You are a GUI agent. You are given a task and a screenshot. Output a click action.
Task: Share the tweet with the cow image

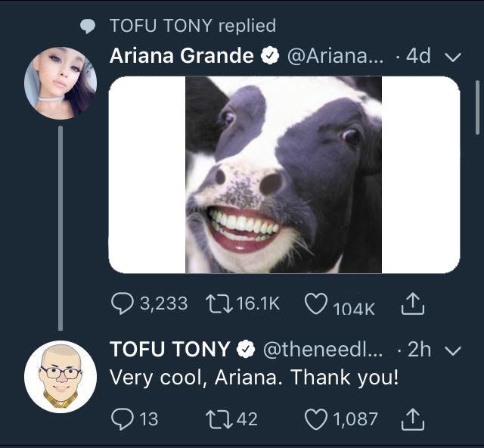[x=412, y=304]
